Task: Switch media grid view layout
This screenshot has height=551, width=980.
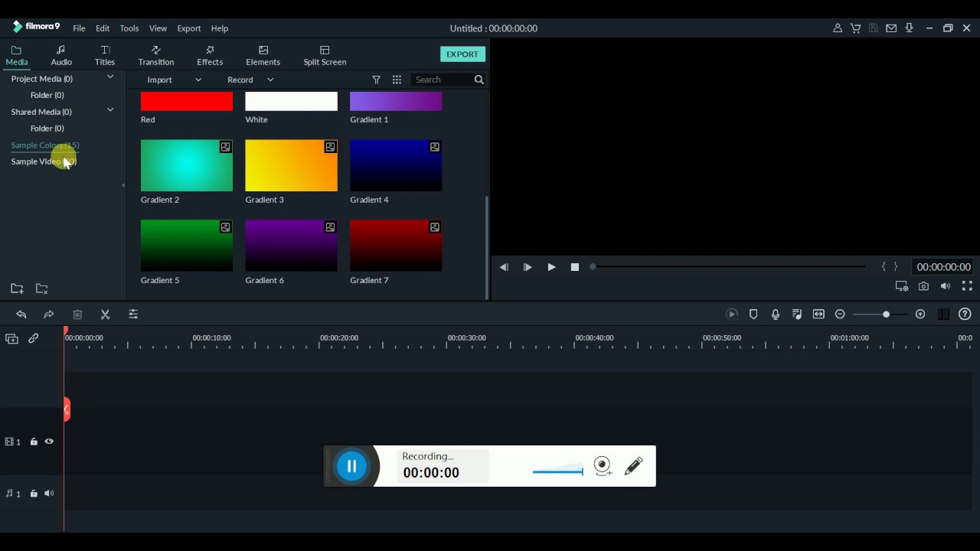Action: coord(397,80)
